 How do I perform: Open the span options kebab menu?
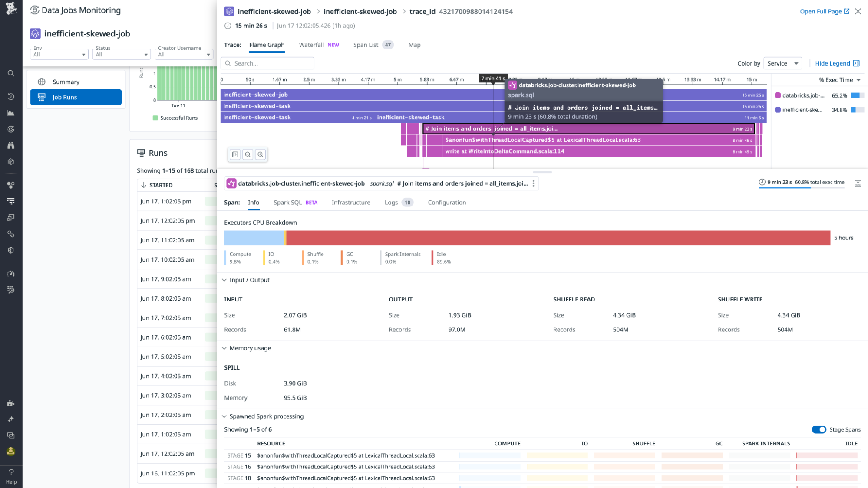point(533,183)
